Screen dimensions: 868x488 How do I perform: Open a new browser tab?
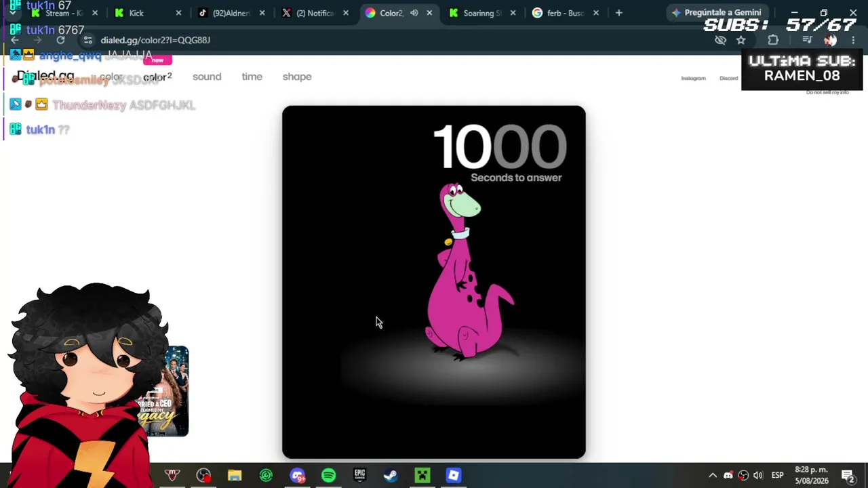pos(618,13)
